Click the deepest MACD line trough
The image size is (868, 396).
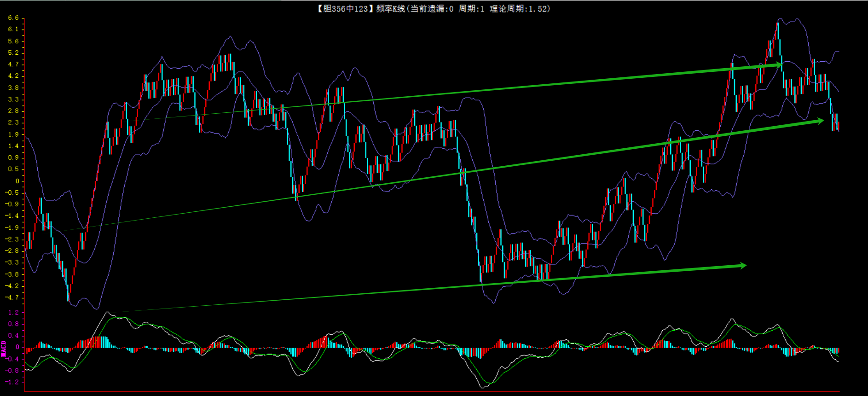(483, 387)
